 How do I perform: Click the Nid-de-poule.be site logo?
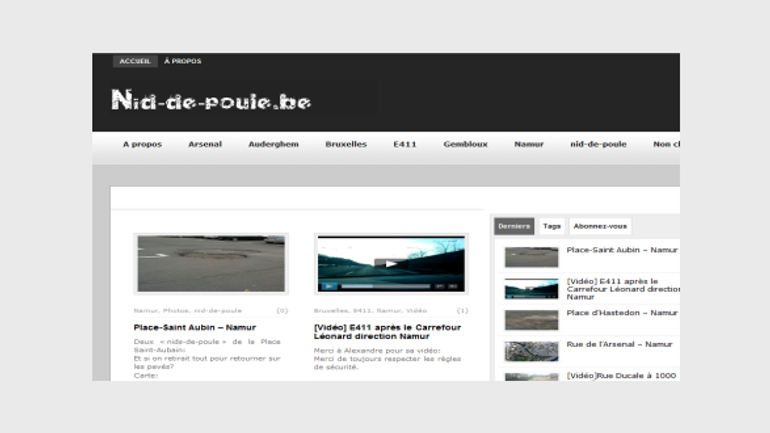[211, 100]
